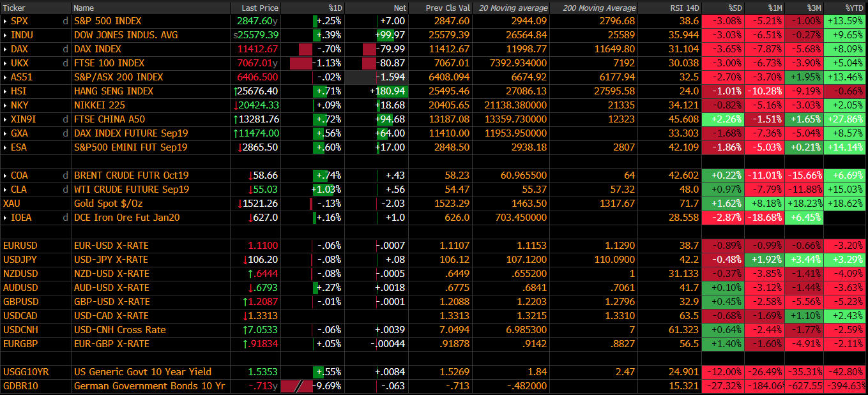Image resolution: width=868 pixels, height=395 pixels.
Task: Click the %YTD column header
Action: (x=846, y=8)
